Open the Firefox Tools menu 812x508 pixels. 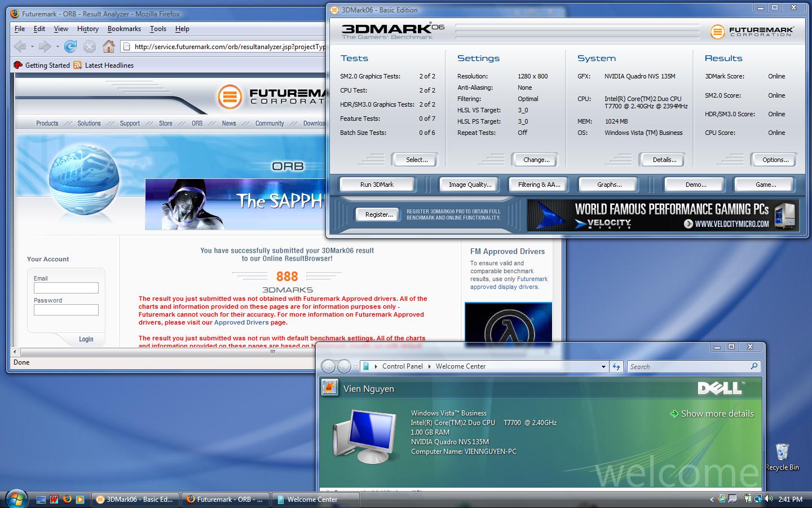click(158, 29)
